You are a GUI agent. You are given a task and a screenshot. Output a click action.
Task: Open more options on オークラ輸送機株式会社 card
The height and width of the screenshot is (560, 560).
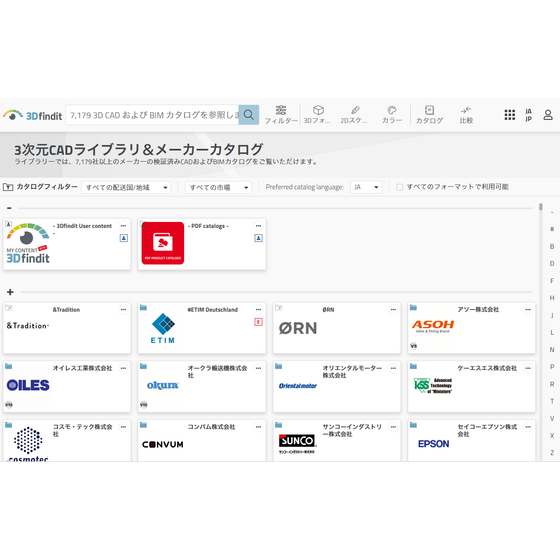pos(258,368)
